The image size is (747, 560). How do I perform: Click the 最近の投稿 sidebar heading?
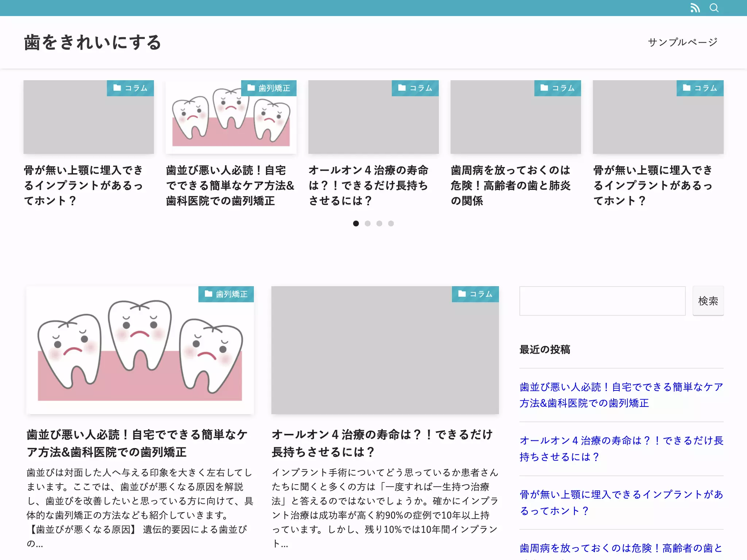pos(545,350)
